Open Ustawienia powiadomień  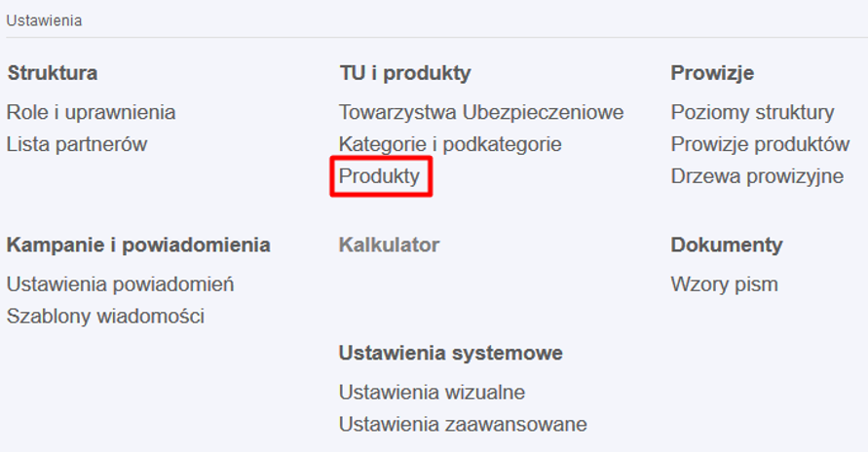tap(120, 284)
